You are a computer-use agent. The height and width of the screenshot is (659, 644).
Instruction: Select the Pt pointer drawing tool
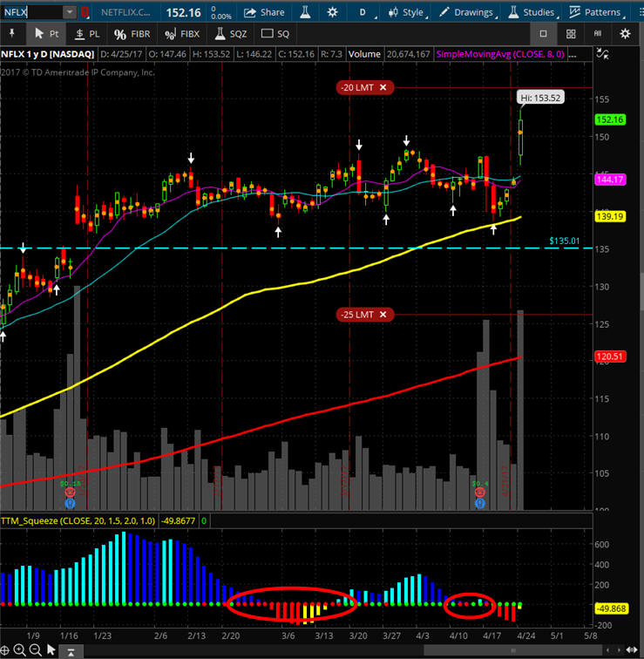pyautogui.click(x=45, y=33)
